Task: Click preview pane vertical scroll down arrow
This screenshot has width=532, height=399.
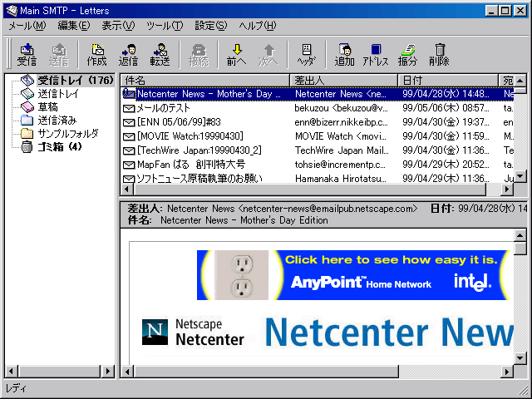Action: [x=520, y=358]
